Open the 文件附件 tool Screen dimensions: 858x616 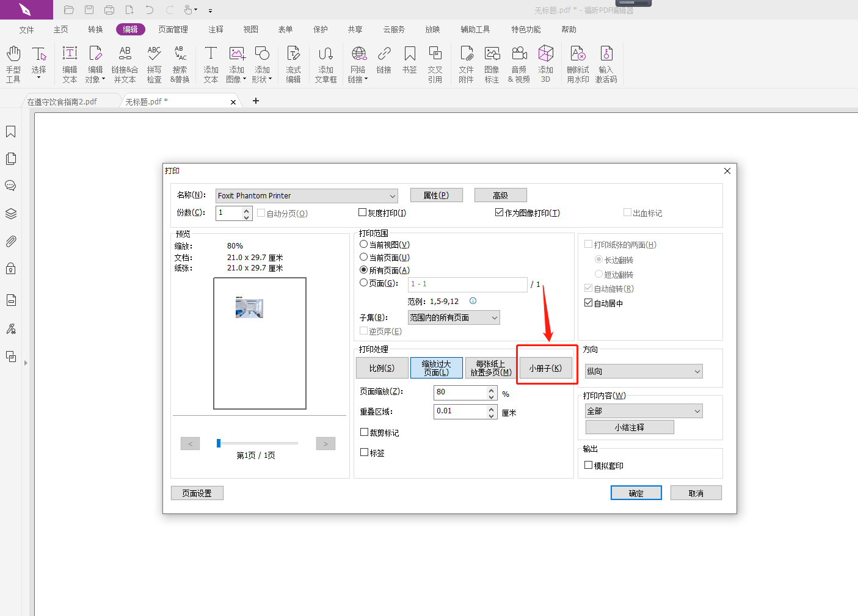point(466,63)
